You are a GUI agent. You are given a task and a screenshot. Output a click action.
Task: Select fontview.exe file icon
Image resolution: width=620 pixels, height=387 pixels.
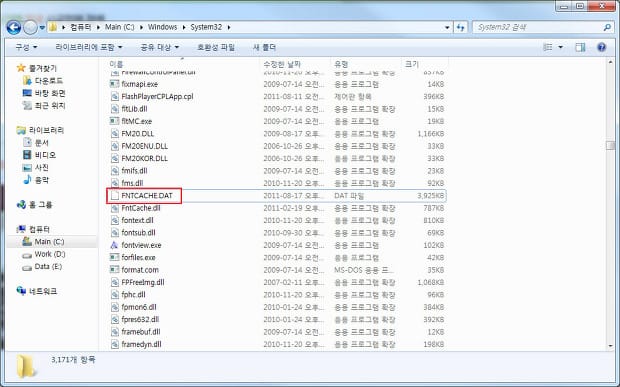(x=114, y=245)
